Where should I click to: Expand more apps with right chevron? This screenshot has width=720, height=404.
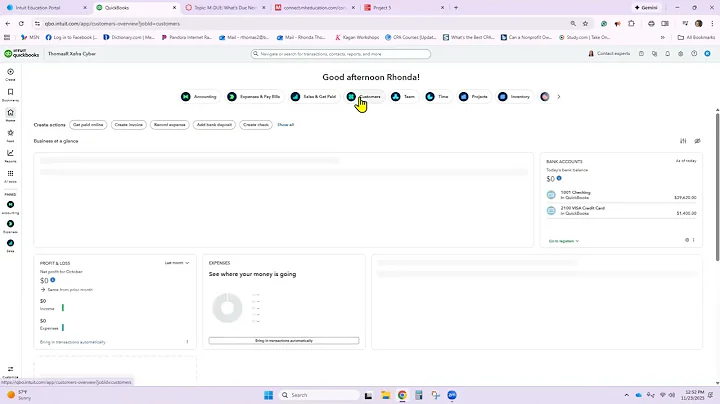point(559,96)
